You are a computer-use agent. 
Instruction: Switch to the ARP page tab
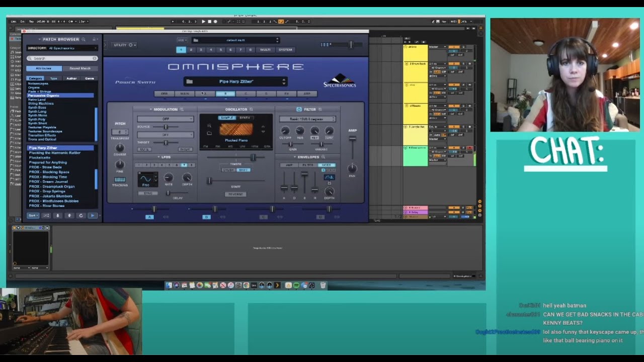(307, 94)
